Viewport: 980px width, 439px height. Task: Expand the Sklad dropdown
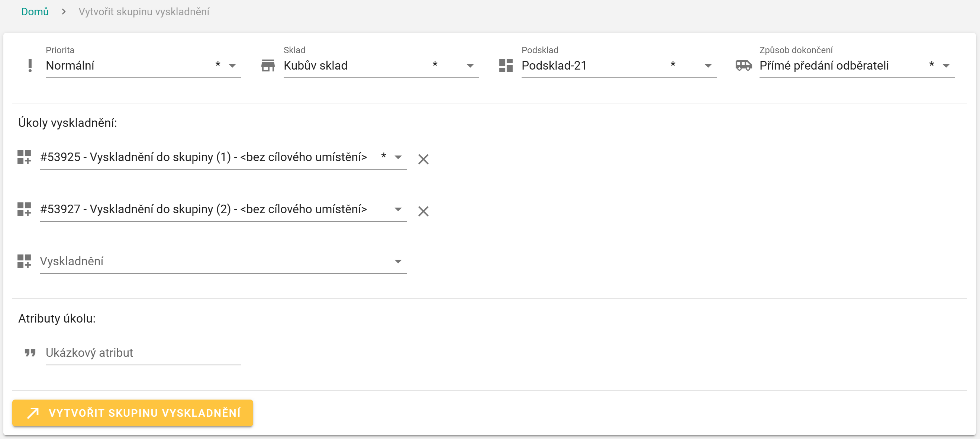[470, 66]
